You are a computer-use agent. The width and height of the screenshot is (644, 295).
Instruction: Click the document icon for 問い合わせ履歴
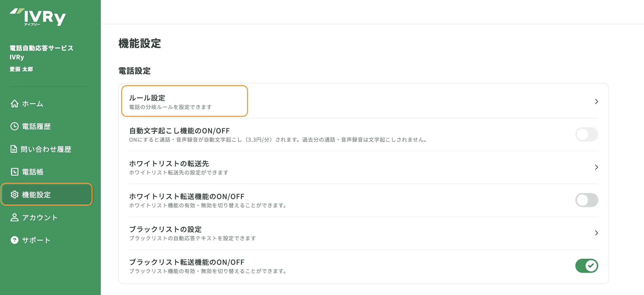point(14,149)
